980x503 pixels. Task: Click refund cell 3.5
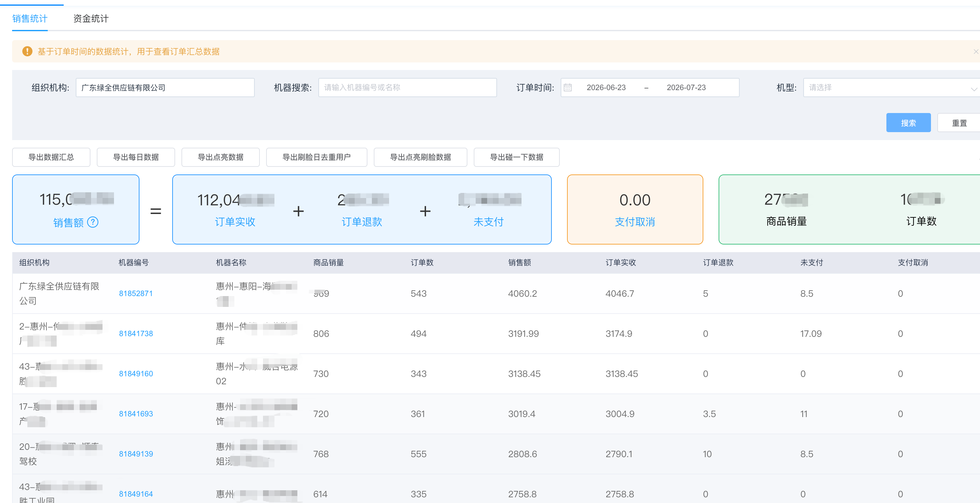pyautogui.click(x=709, y=414)
